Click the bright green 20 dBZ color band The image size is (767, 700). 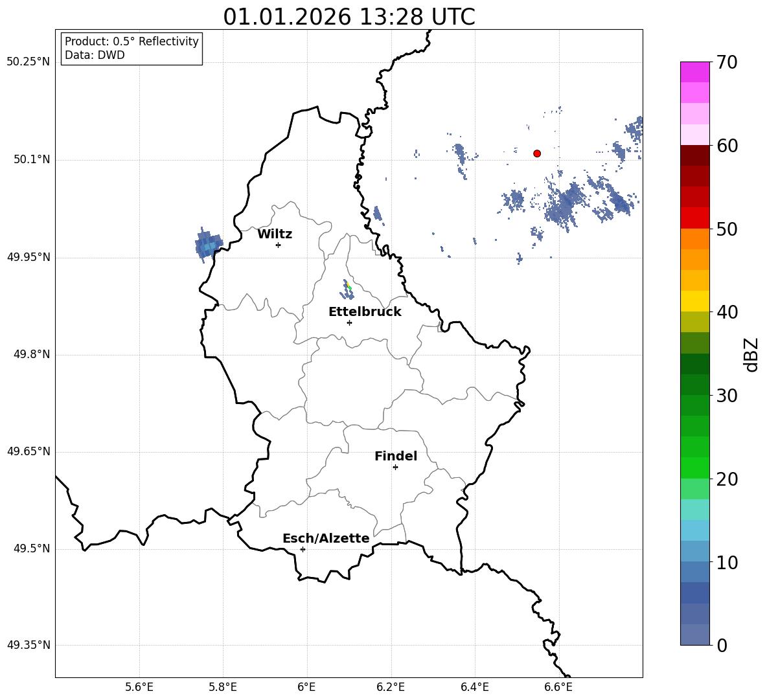click(695, 468)
